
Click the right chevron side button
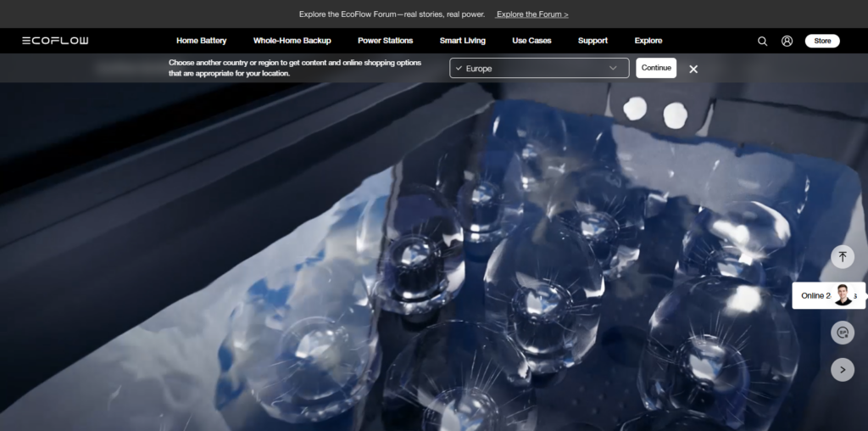pyautogui.click(x=843, y=370)
